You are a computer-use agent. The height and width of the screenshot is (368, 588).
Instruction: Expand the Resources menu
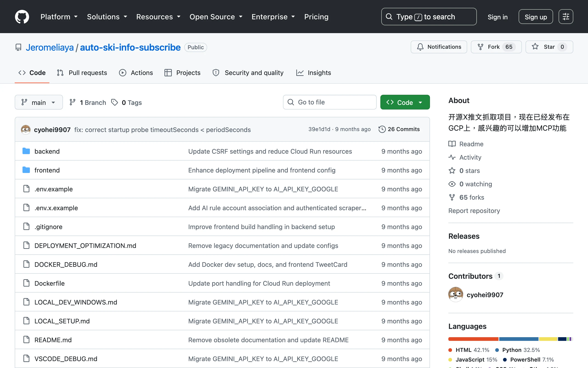pyautogui.click(x=158, y=17)
